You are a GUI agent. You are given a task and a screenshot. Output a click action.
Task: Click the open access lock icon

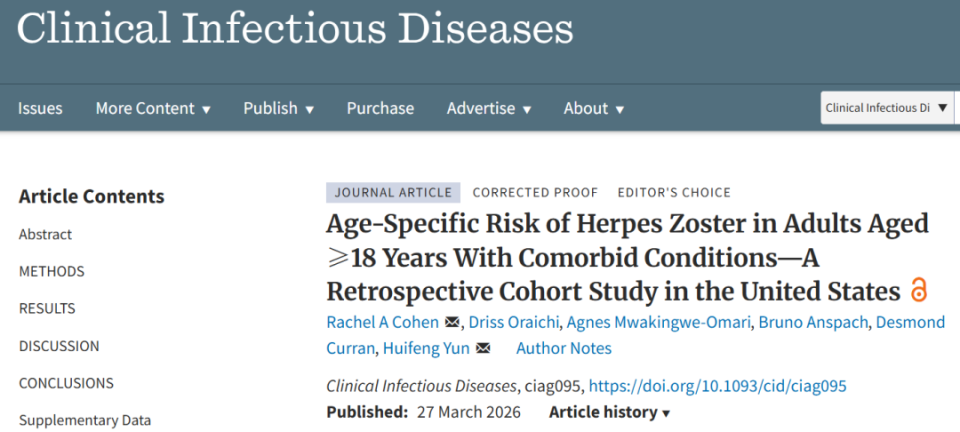pyautogui.click(x=919, y=291)
